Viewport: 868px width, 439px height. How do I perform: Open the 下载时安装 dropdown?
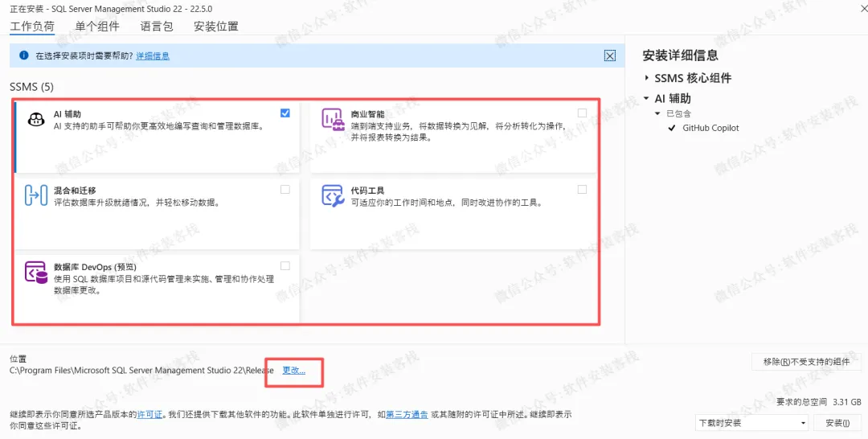(751, 423)
